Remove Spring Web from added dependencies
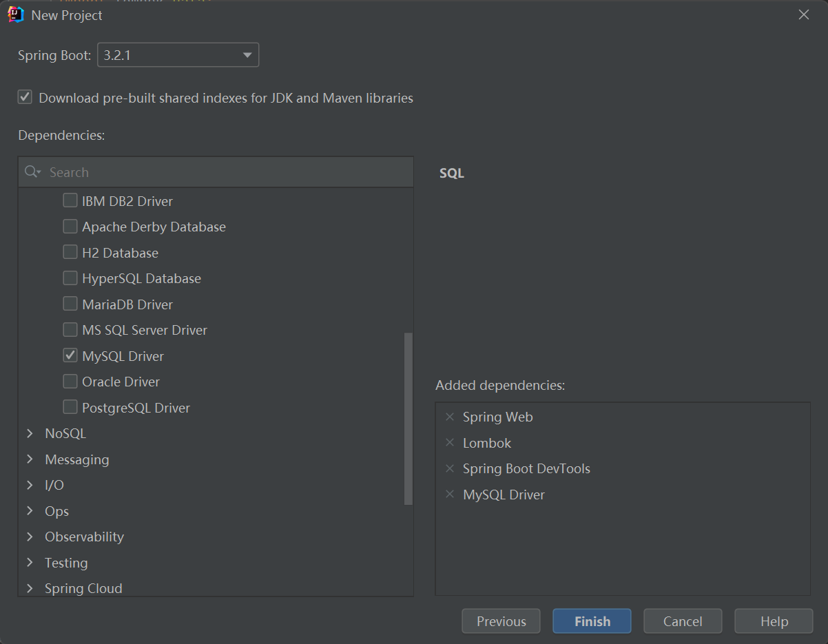Image resolution: width=828 pixels, height=644 pixels. [450, 417]
